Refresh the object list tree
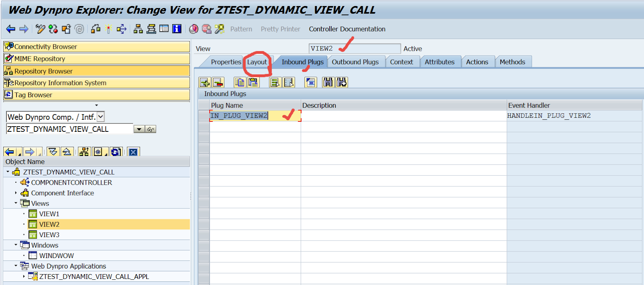Image resolution: width=644 pixels, height=285 pixels. [116, 152]
